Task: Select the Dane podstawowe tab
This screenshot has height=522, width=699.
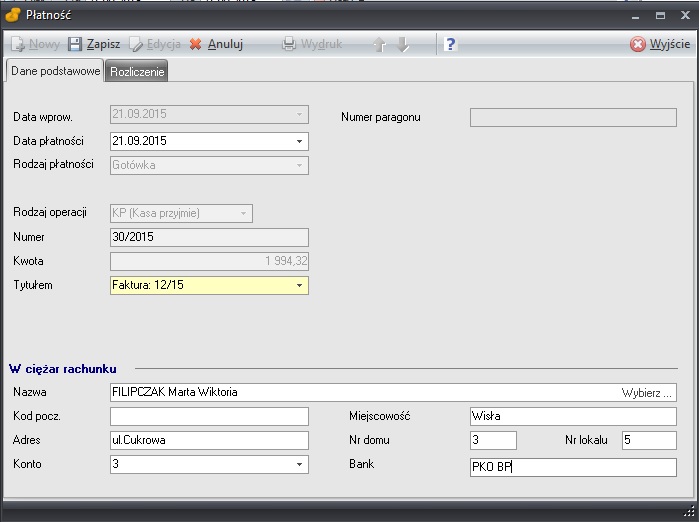Action: point(55,71)
